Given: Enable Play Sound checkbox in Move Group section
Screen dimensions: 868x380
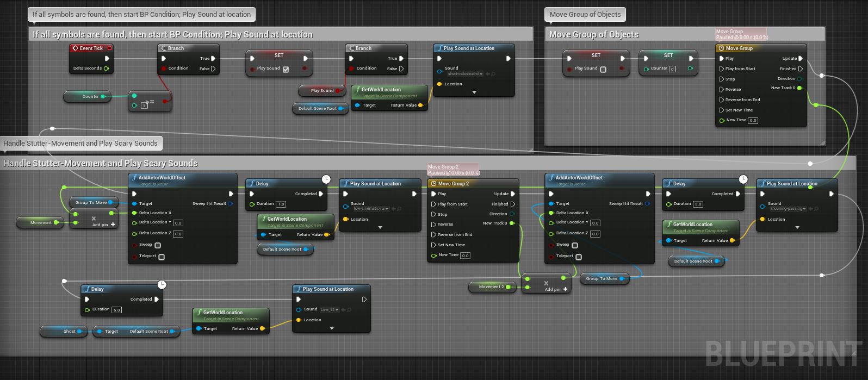Looking at the screenshot, I should coord(603,69).
